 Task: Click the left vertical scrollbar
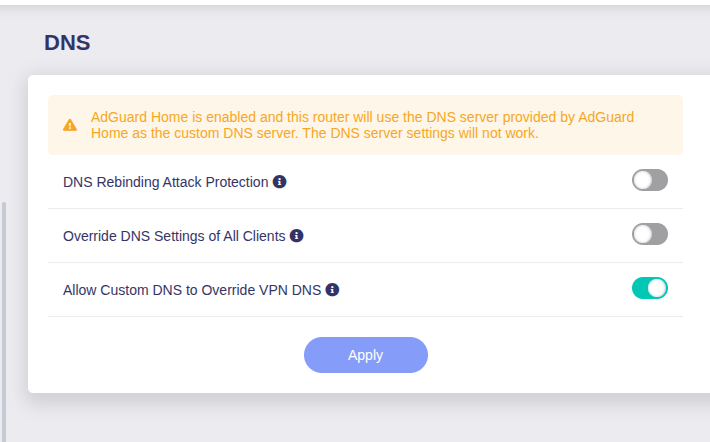point(4,320)
